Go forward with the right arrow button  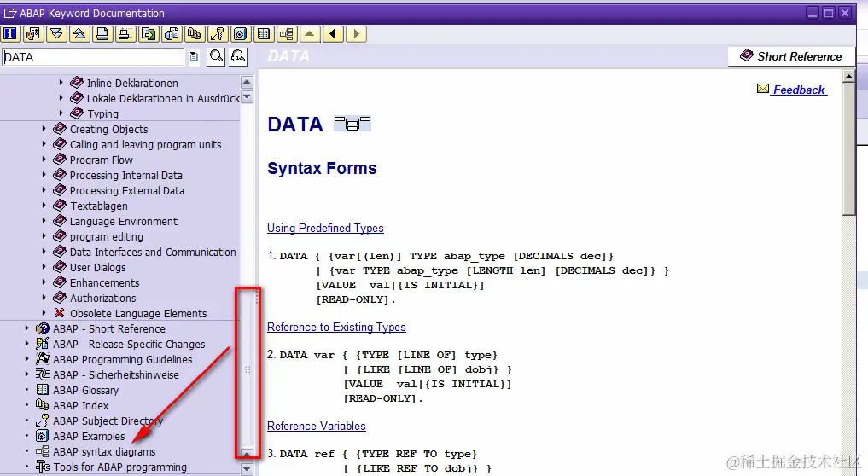[x=356, y=34]
